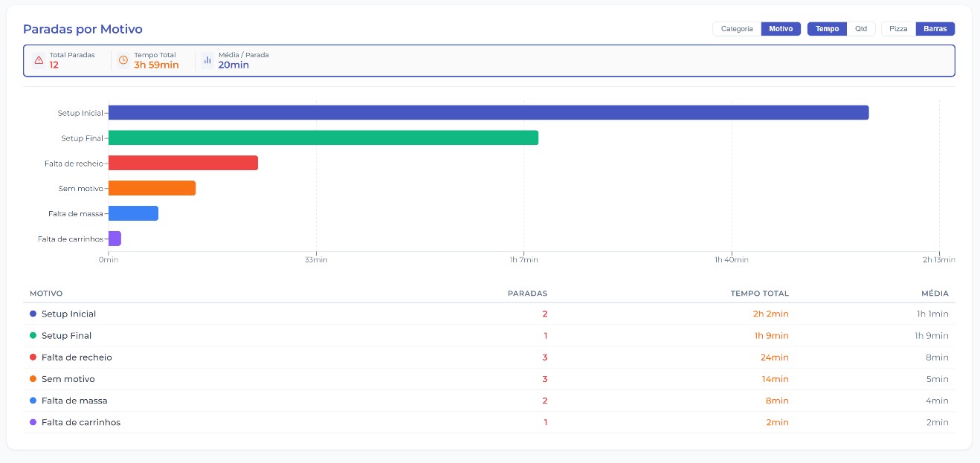Image resolution: width=980 pixels, height=463 pixels.
Task: Click the 14min total time for Sem motivo
Action: click(x=776, y=379)
